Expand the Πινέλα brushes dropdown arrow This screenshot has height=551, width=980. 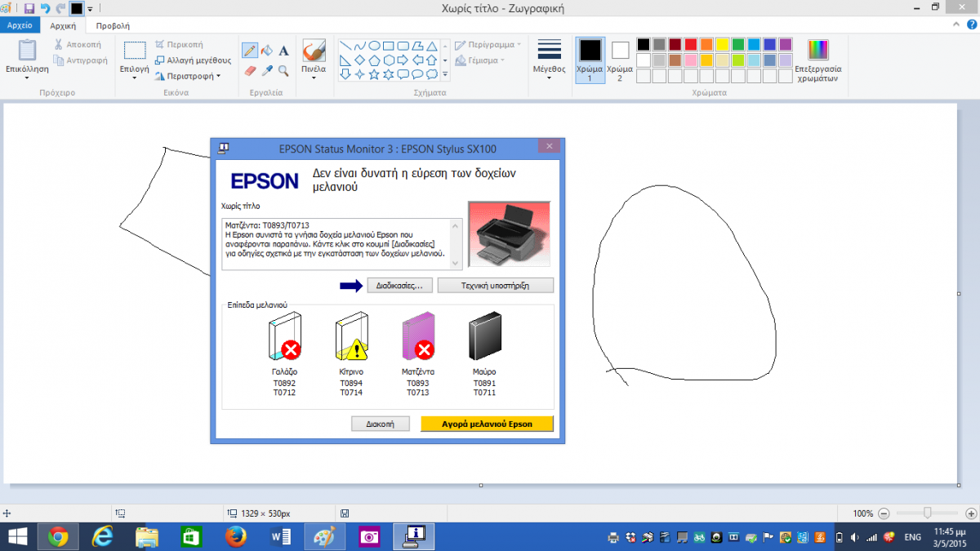click(313, 78)
